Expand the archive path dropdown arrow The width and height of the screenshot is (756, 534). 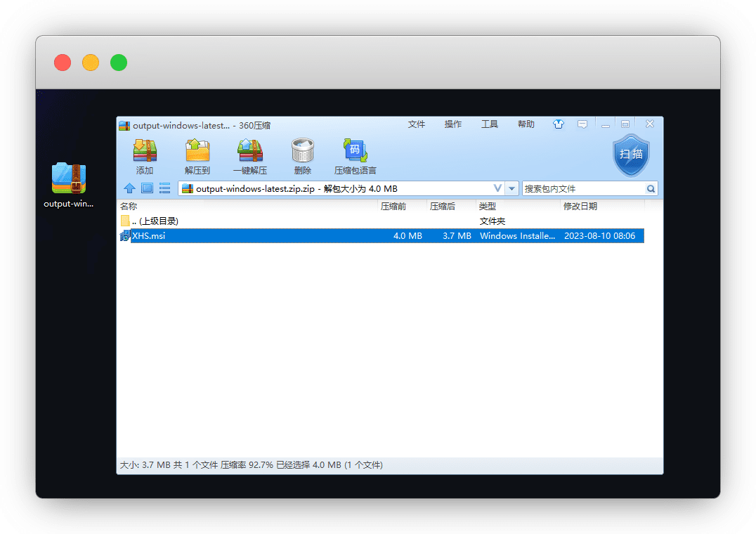coord(512,188)
